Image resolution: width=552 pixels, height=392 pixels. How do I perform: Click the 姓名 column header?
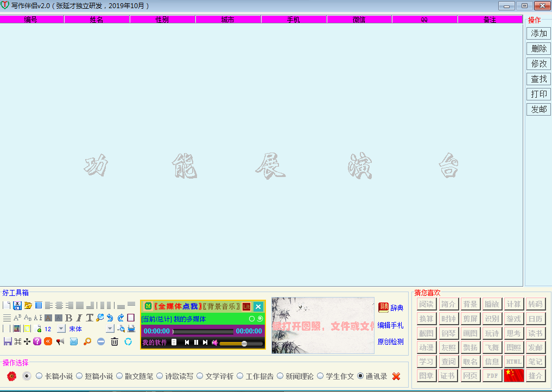[97, 20]
